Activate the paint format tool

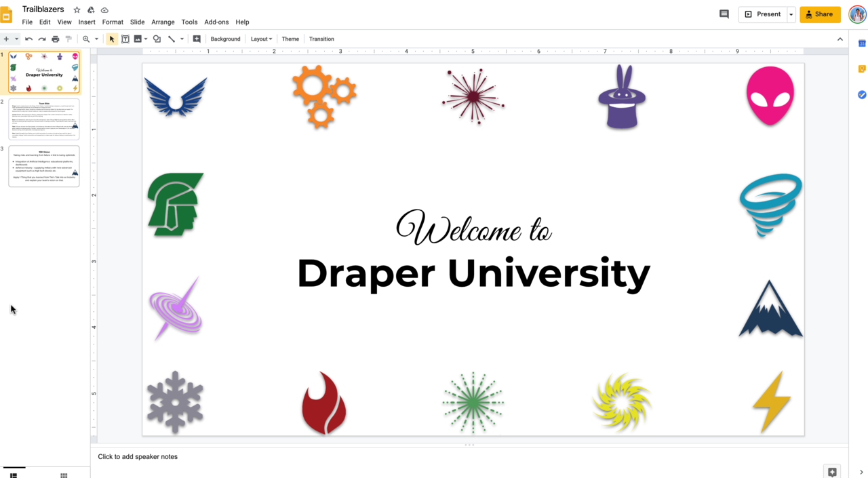(x=68, y=39)
